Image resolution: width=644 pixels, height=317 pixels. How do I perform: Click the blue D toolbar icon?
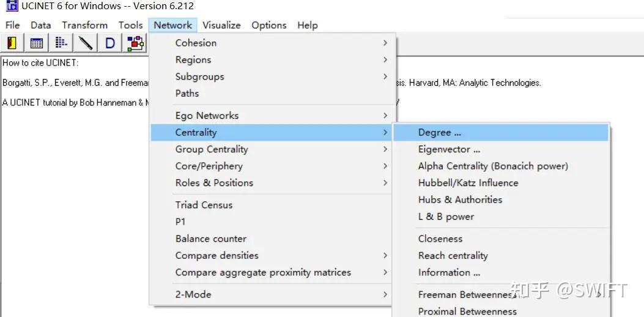[x=110, y=43]
